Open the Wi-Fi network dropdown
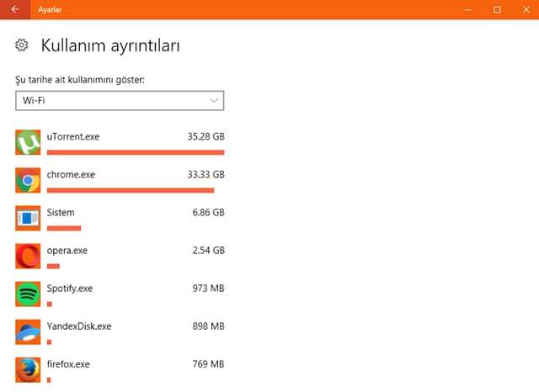Image resolution: width=539 pixels, height=392 pixels. coord(120,101)
